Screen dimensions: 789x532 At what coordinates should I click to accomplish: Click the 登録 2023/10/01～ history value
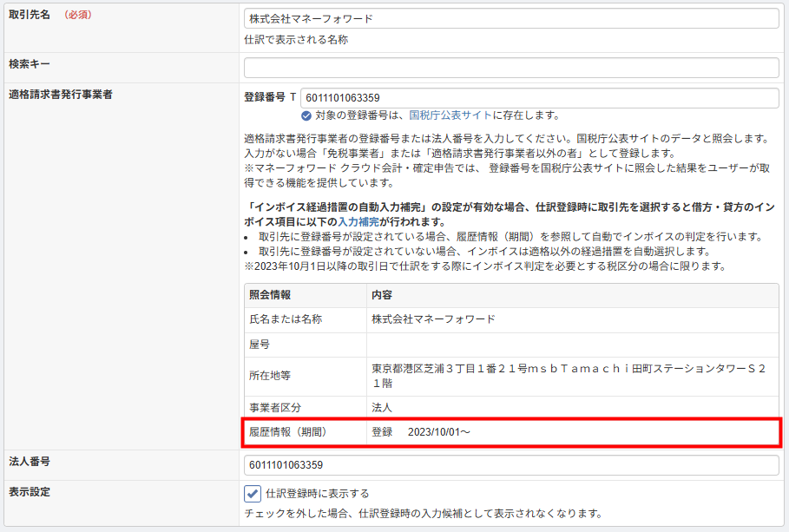(421, 432)
